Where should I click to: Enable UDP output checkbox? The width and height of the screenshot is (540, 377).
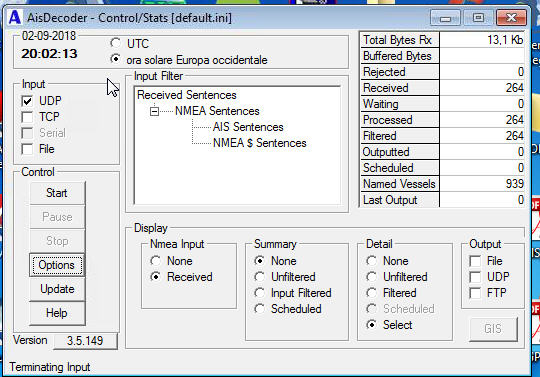[475, 277]
